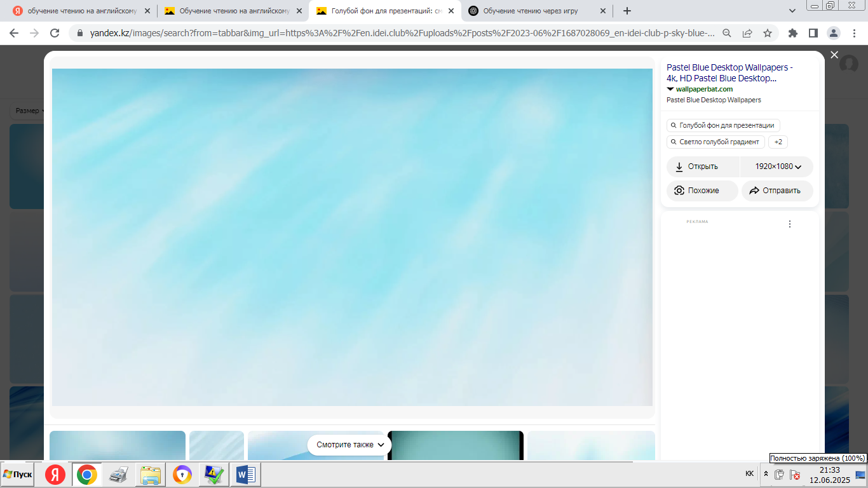Screen dimensions: 868x488
Task: Expand the Смотрите также section
Action: tap(349, 445)
